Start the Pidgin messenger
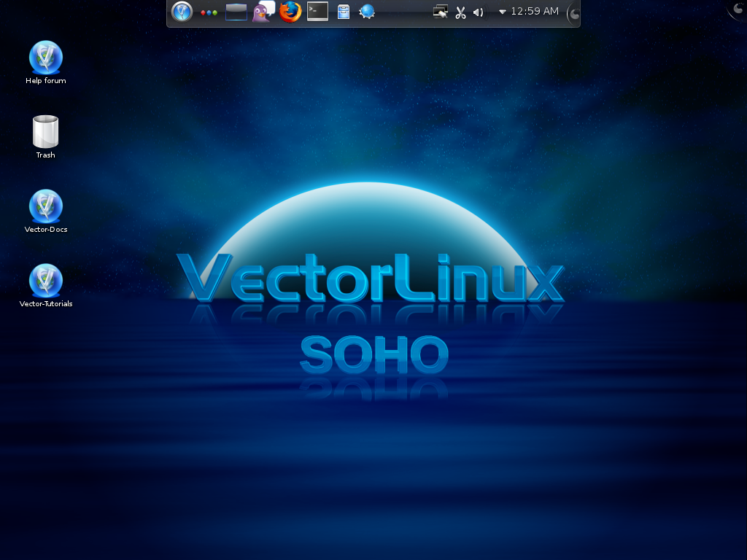The width and height of the screenshot is (747, 560). tap(260, 13)
